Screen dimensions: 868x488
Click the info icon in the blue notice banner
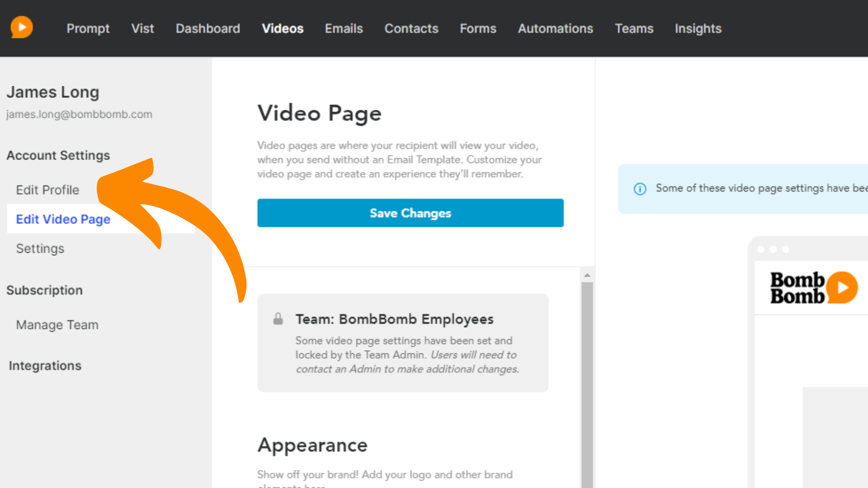(x=640, y=189)
